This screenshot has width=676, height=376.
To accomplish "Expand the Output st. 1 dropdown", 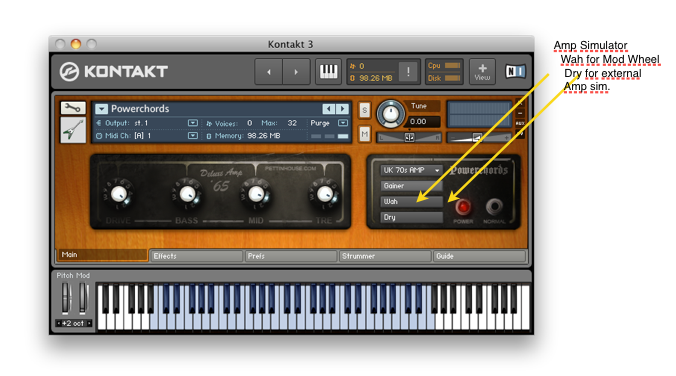I will pos(193,123).
